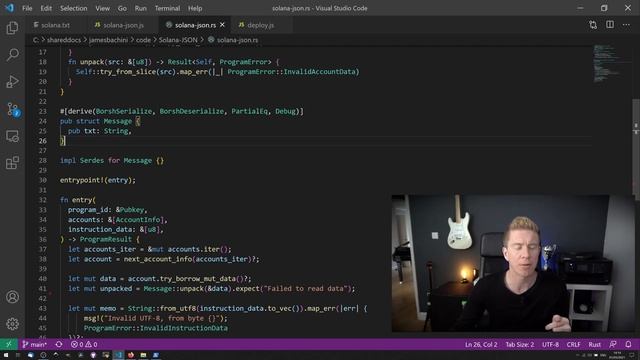Open the Windows action center icon

[x=631, y=355]
